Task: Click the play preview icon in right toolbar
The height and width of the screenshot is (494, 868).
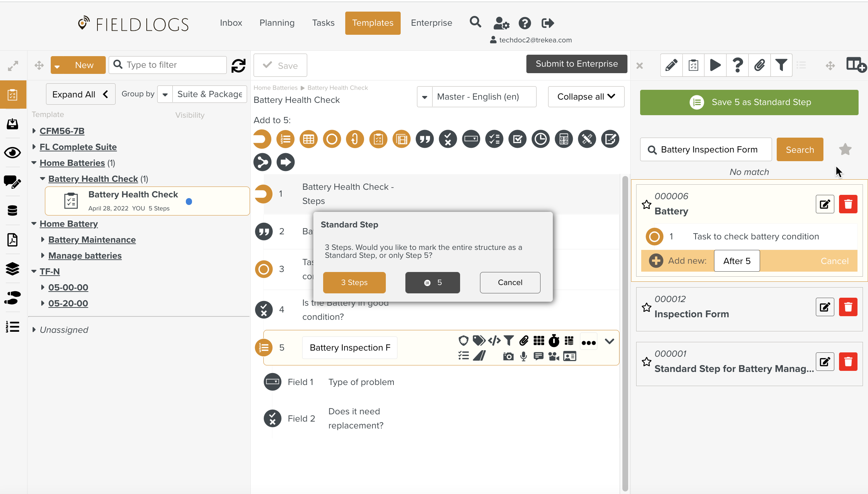Action: (715, 65)
